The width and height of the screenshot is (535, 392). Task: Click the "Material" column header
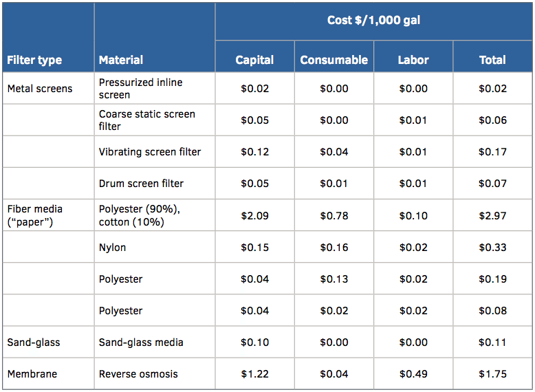(x=121, y=60)
